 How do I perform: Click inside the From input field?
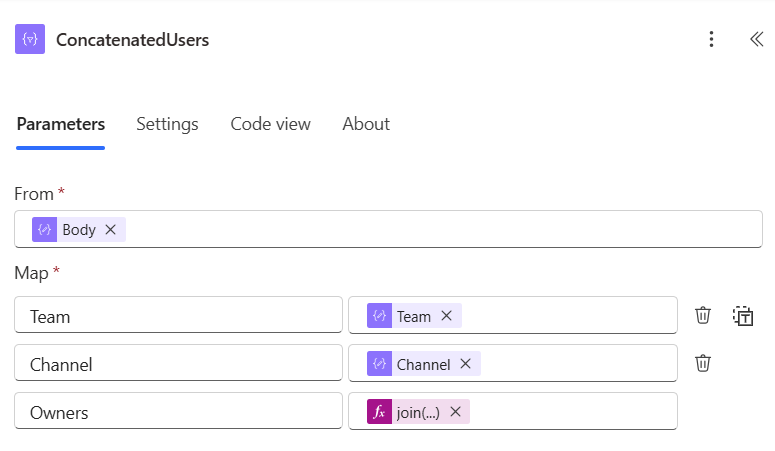click(x=440, y=230)
